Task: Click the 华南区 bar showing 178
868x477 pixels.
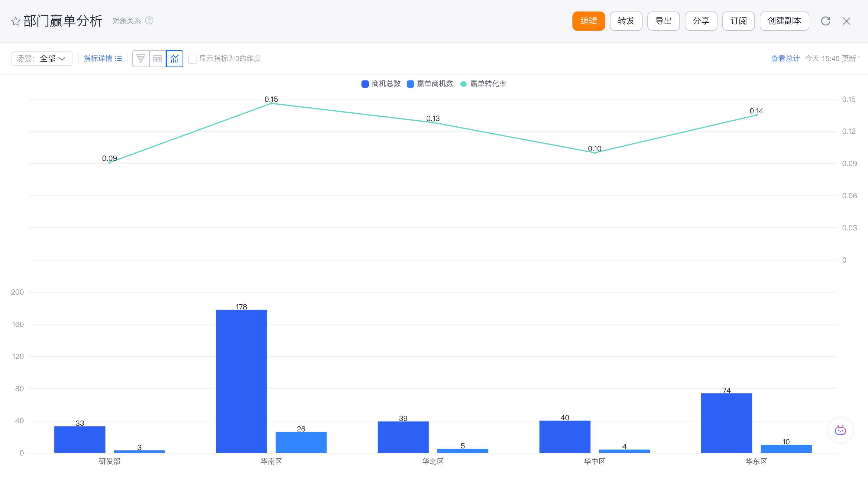Action: (241, 381)
